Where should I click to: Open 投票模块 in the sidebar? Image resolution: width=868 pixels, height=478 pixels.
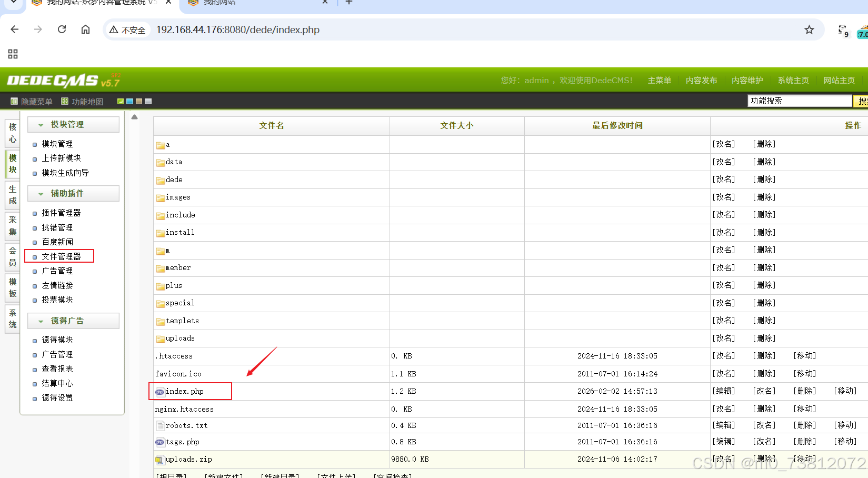pos(57,300)
